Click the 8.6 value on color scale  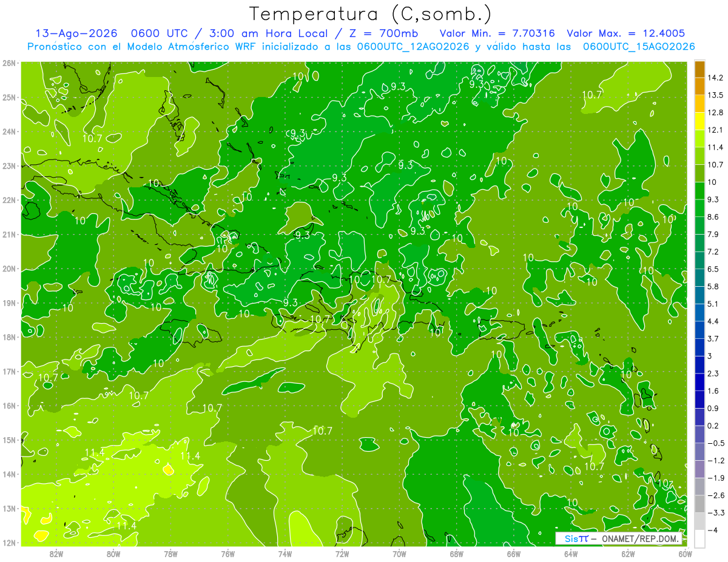713,216
